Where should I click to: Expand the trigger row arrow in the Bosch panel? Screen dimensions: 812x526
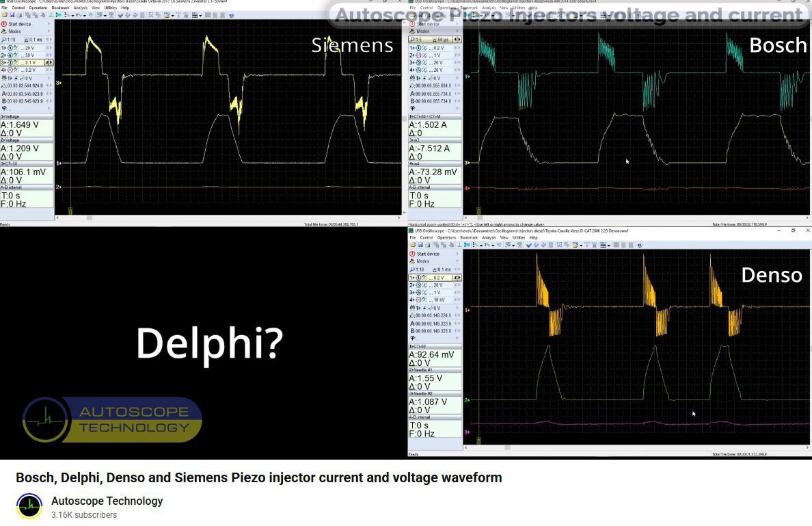[458, 78]
